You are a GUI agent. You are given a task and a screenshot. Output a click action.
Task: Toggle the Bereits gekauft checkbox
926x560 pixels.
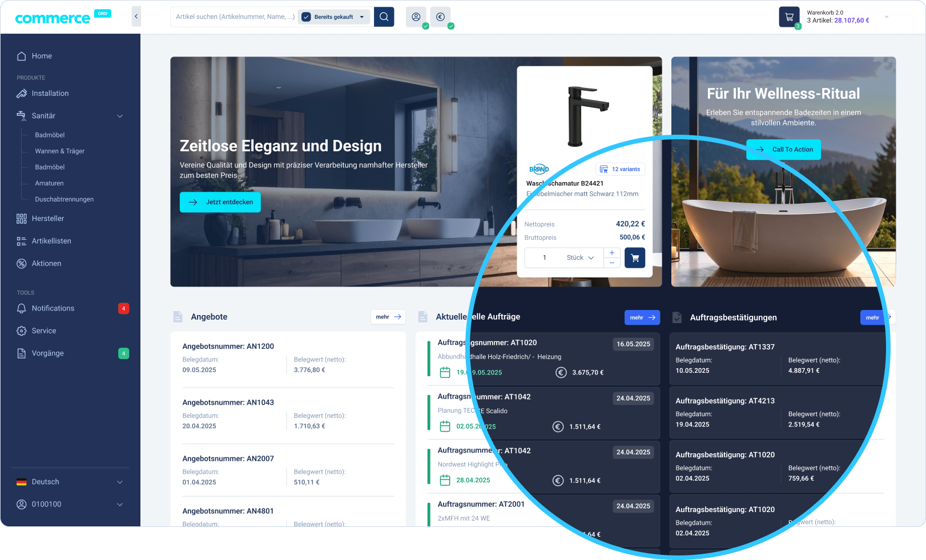tap(307, 17)
